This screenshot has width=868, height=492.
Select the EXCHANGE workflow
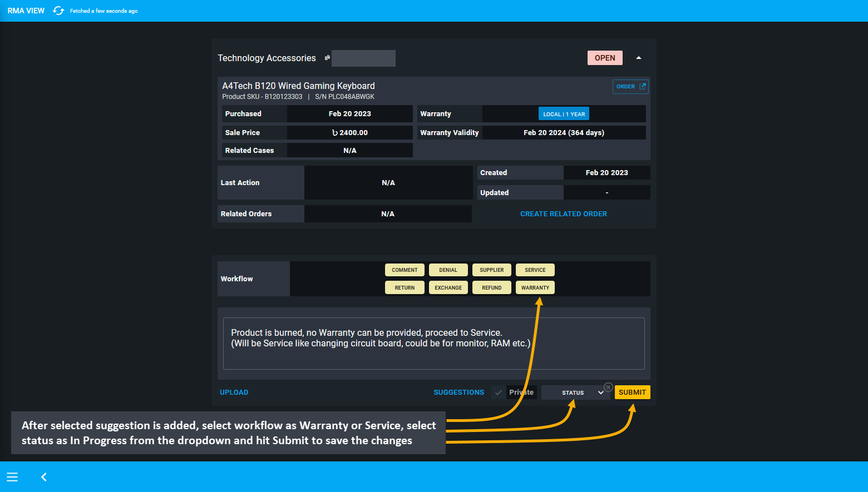[448, 288]
